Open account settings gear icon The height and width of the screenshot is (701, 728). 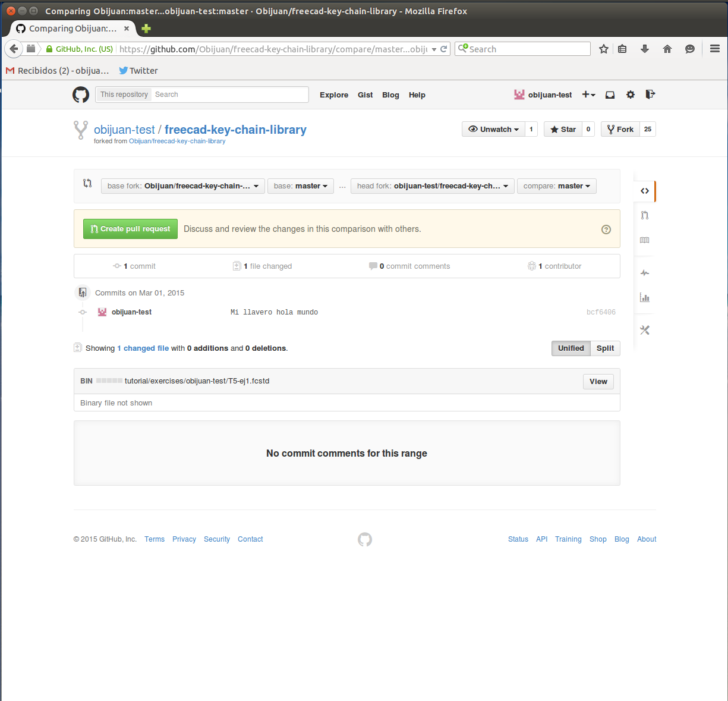point(631,95)
